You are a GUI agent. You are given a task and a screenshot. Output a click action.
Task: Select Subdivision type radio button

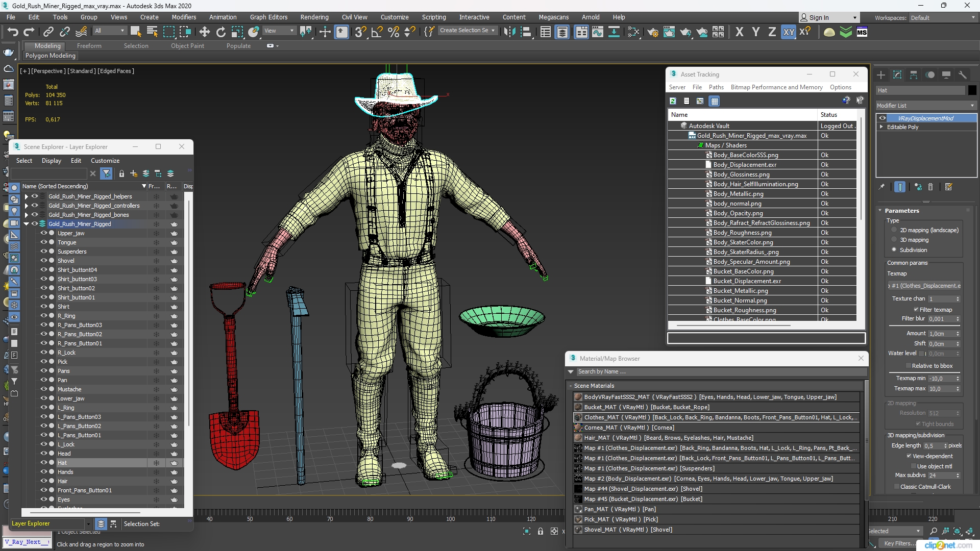click(x=894, y=250)
